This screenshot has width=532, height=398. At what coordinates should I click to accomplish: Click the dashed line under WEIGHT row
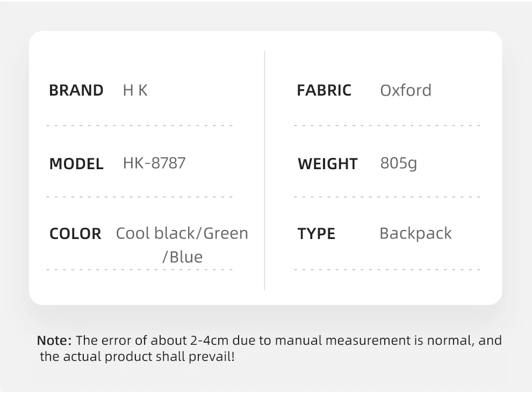387,197
